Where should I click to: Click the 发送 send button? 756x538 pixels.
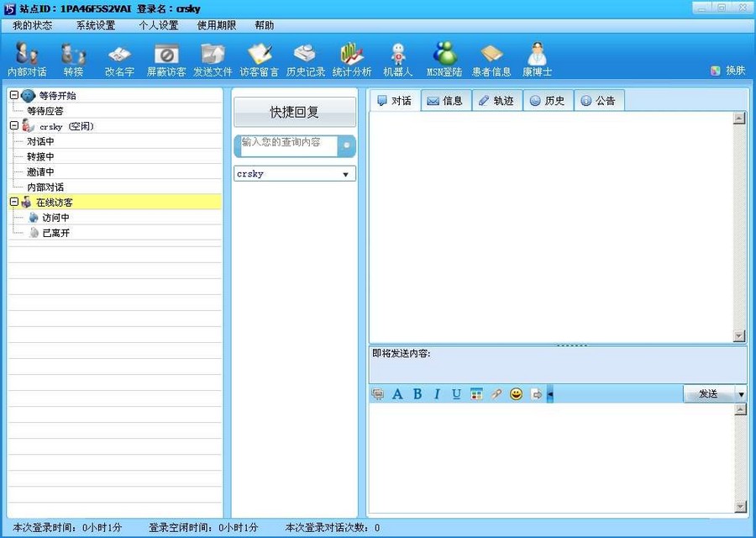coord(709,394)
